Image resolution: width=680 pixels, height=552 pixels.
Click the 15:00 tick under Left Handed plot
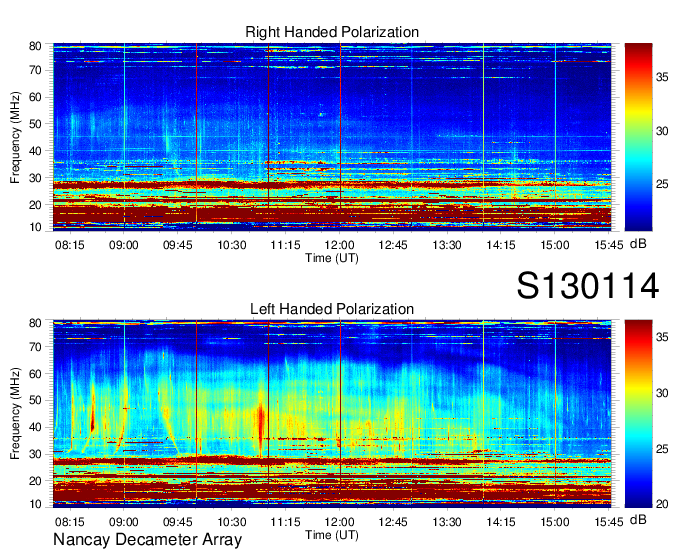click(x=555, y=521)
